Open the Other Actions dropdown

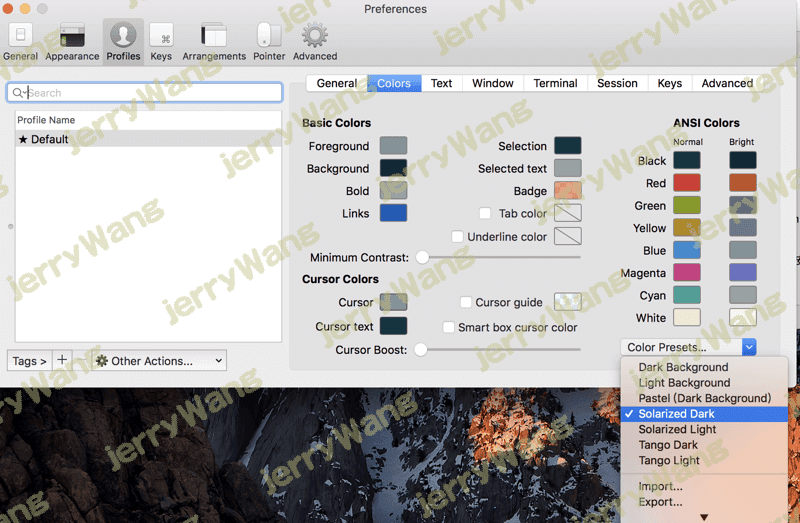tap(158, 361)
